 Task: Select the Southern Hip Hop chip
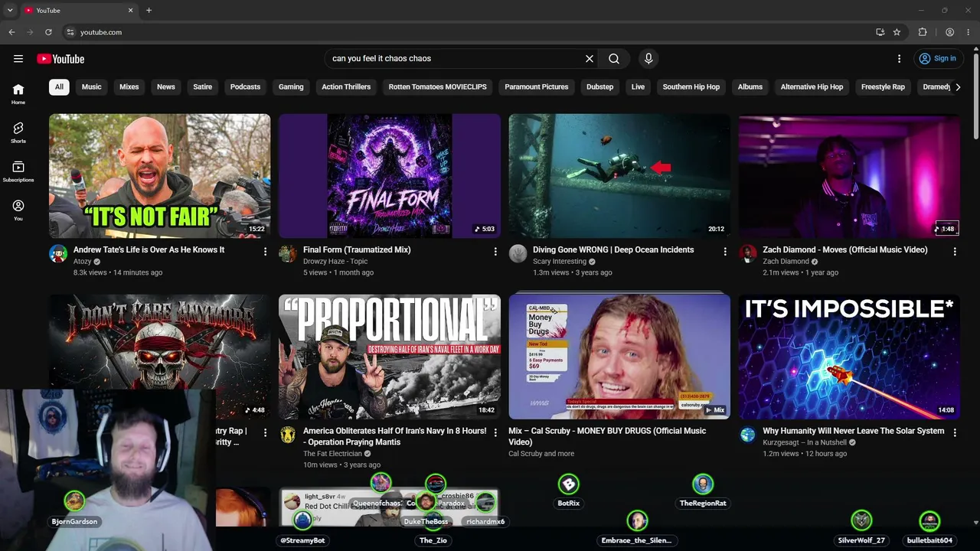(691, 87)
